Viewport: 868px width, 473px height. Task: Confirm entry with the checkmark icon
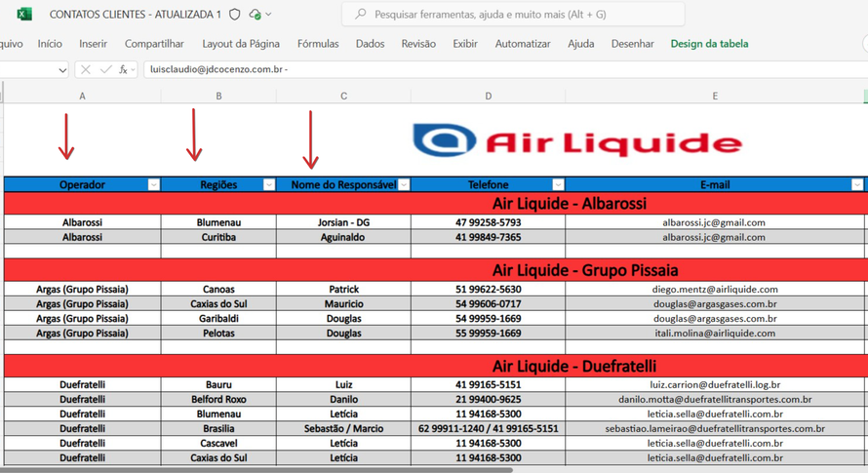click(x=105, y=70)
